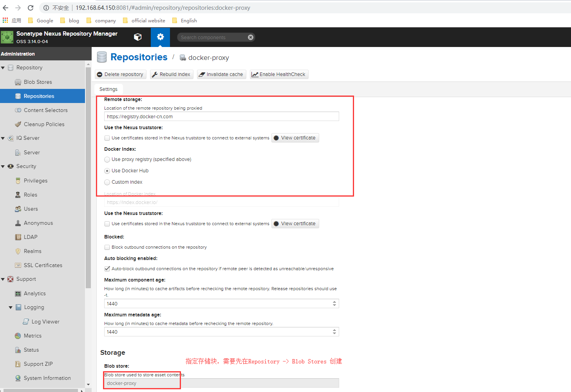Collapse the Logging tree group

coord(11,307)
